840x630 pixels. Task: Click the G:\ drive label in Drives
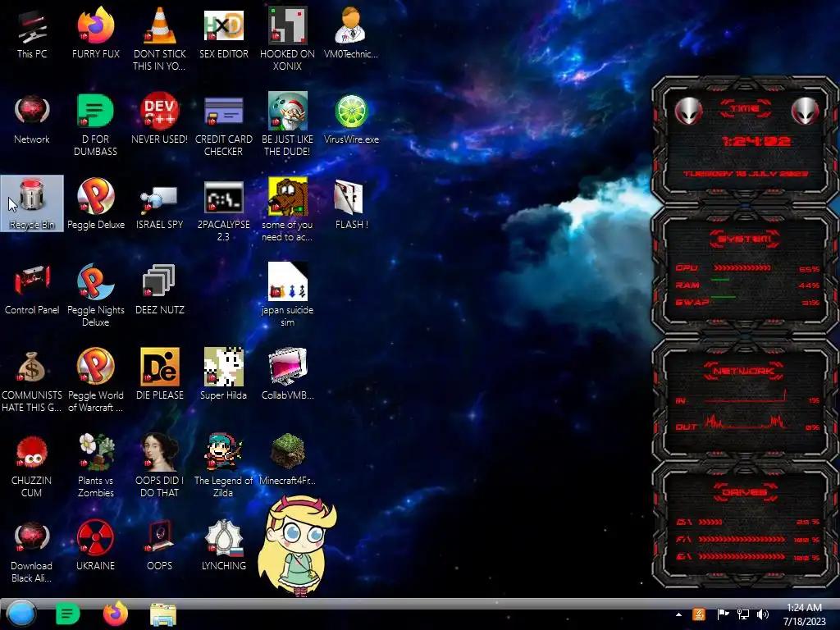[x=684, y=557]
